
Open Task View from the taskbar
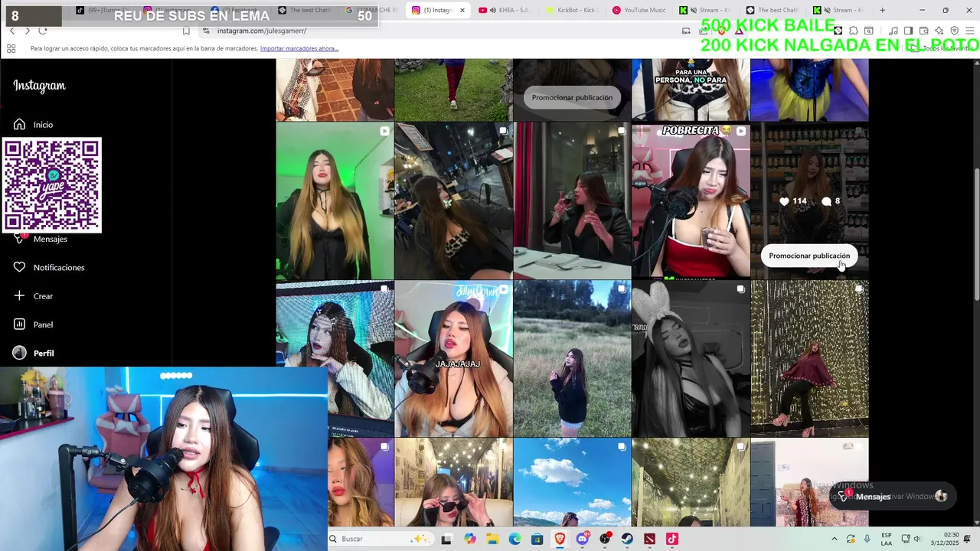click(446, 539)
